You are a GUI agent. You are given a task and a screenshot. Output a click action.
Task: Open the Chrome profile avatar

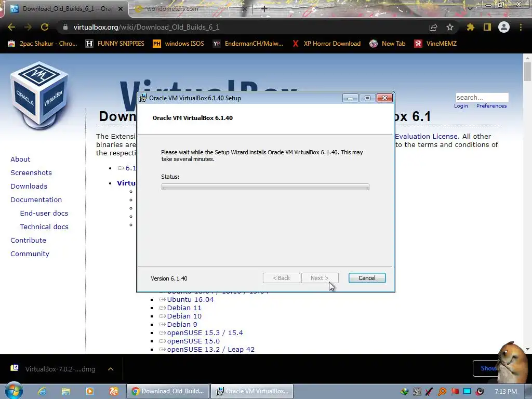(504, 27)
